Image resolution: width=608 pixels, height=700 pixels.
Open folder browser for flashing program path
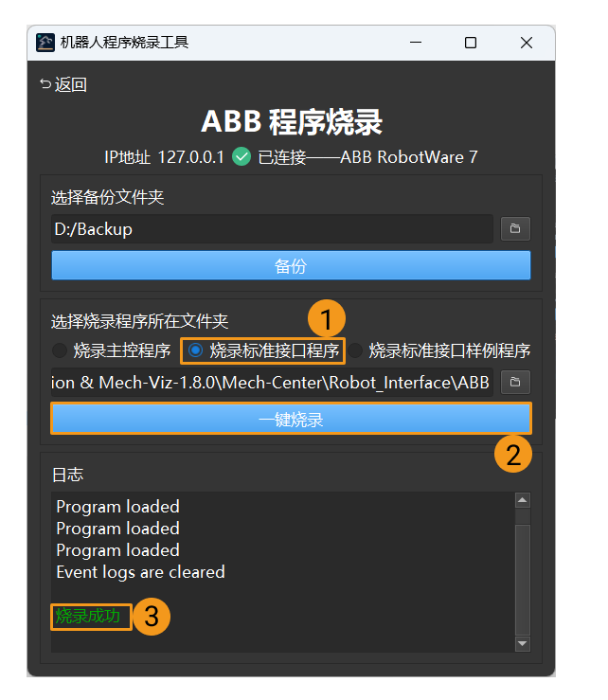[x=515, y=382]
